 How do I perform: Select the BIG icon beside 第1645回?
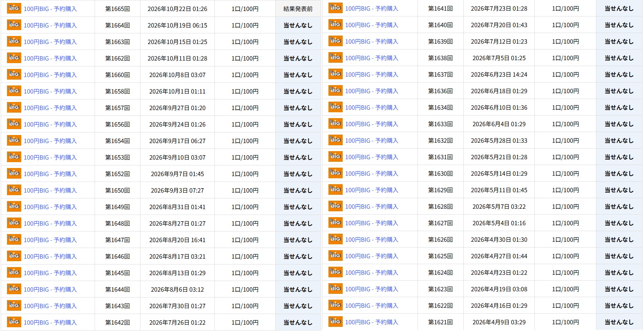[14, 273]
